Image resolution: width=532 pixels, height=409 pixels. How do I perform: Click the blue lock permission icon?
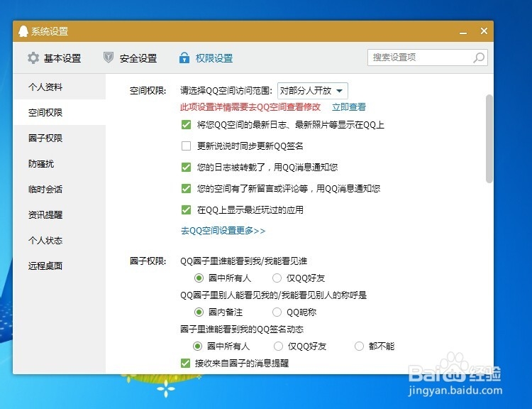click(184, 58)
